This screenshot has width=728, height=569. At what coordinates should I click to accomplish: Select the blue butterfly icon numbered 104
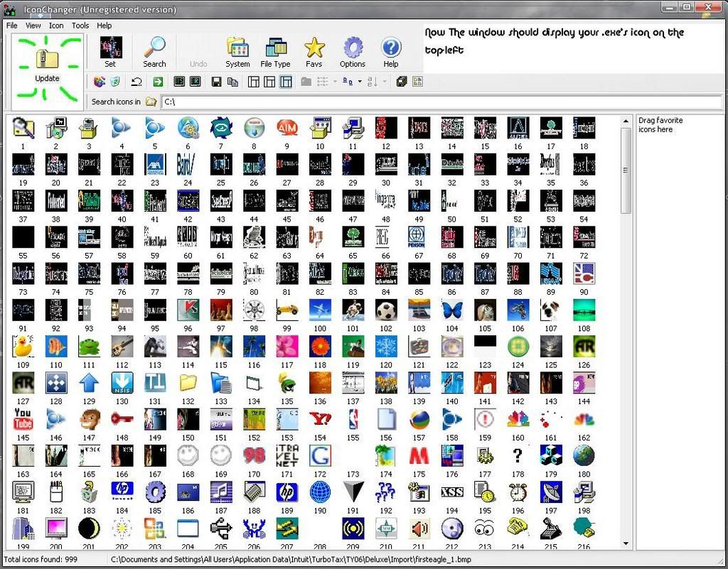coord(451,310)
